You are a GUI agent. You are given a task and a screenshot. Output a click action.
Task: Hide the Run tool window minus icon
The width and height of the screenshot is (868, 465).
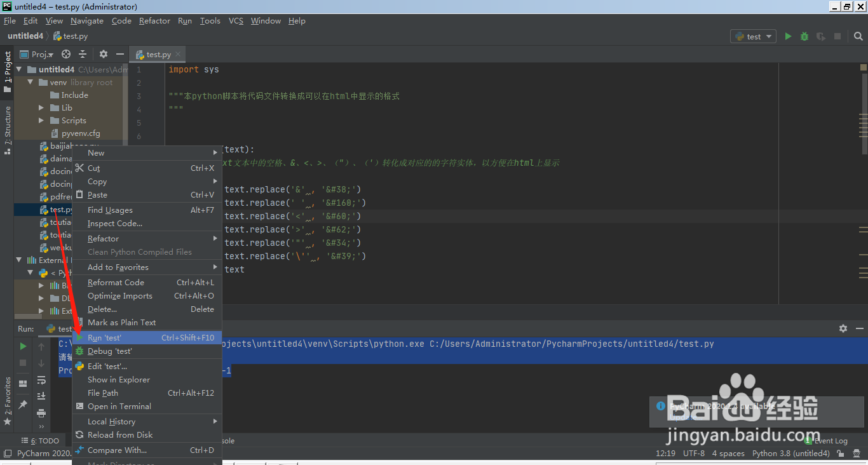[x=858, y=328]
